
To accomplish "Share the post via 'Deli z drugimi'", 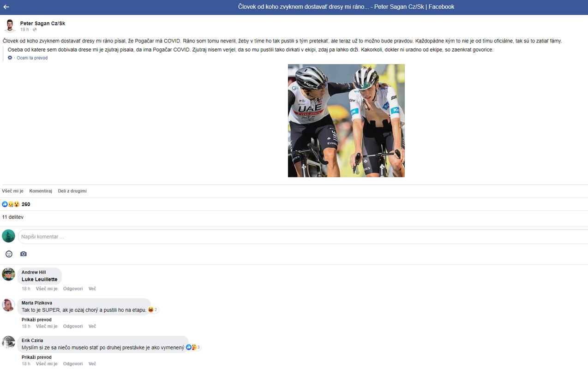I will click(x=72, y=191).
